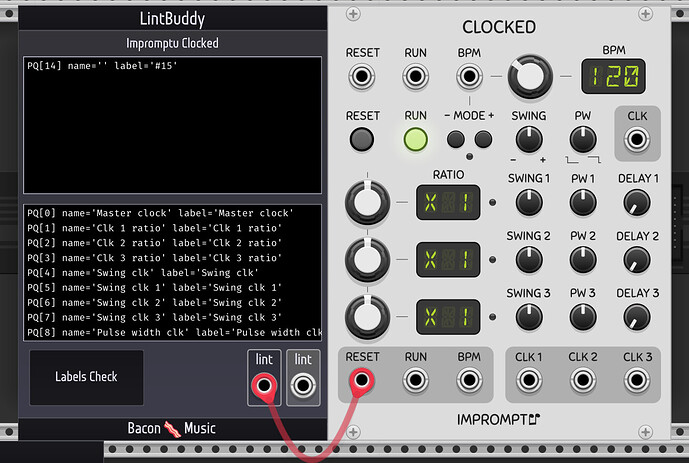Click the bottom RUN output jack
The image size is (689, 463).
click(x=415, y=380)
